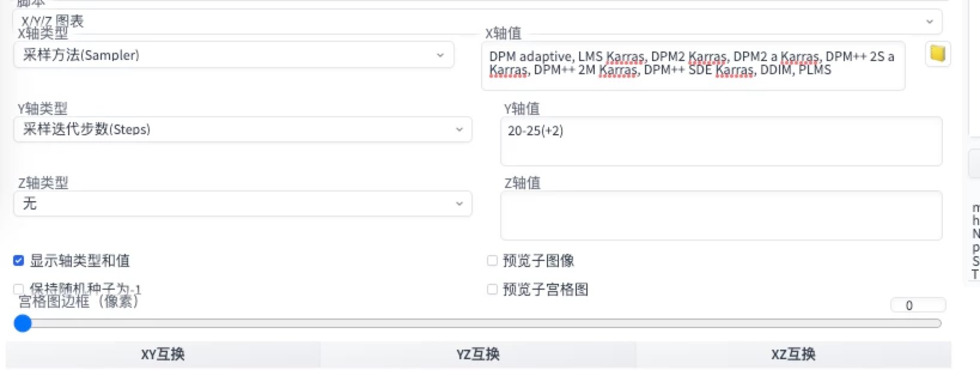
Task: Open the Y轴类型 dropdown set to 采样迭代步数(Steps)
Action: tap(242, 129)
